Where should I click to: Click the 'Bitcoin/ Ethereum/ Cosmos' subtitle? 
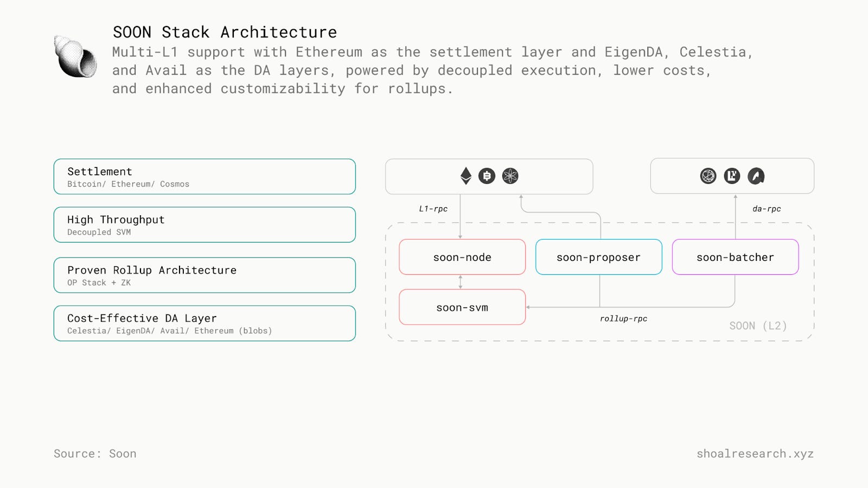pyautogui.click(x=128, y=184)
